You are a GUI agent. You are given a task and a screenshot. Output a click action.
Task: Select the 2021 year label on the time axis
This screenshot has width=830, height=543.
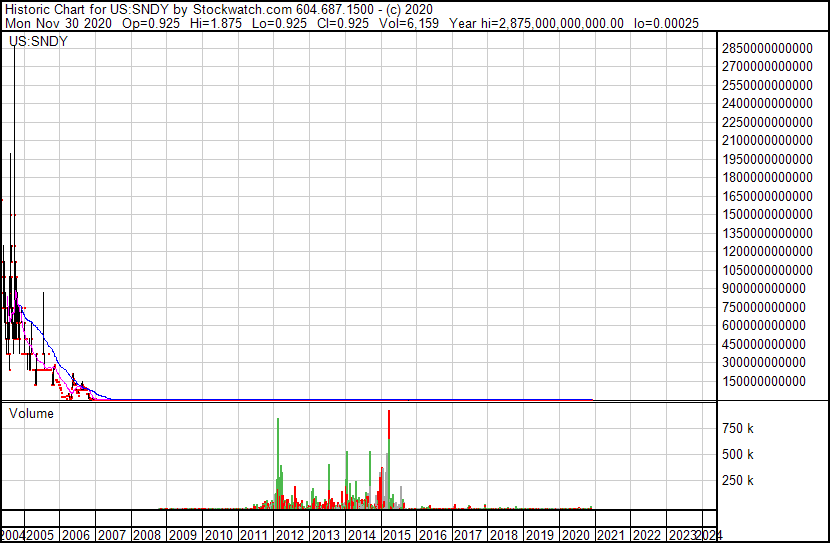611,536
